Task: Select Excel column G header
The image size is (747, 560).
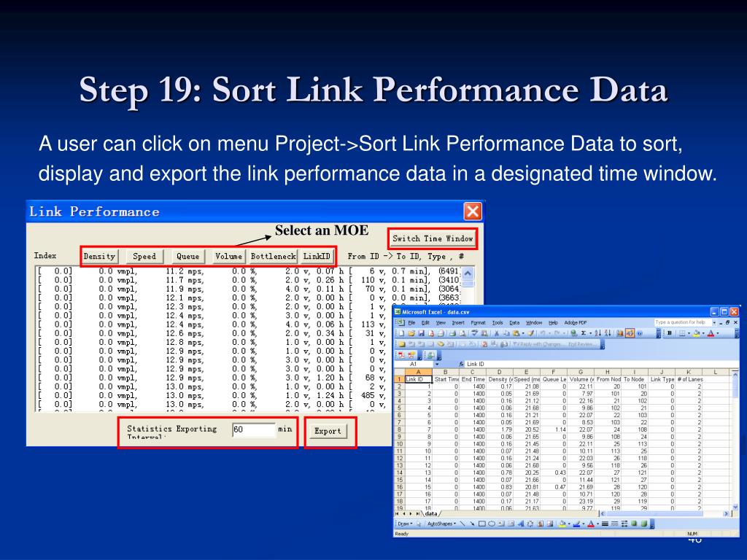Action: pos(580,372)
